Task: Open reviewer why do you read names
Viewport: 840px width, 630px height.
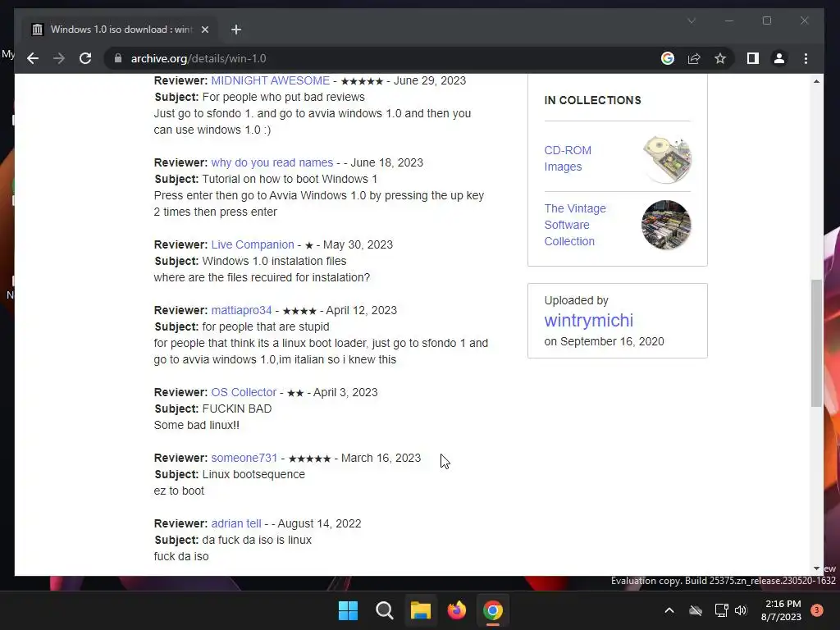Action: click(x=272, y=162)
